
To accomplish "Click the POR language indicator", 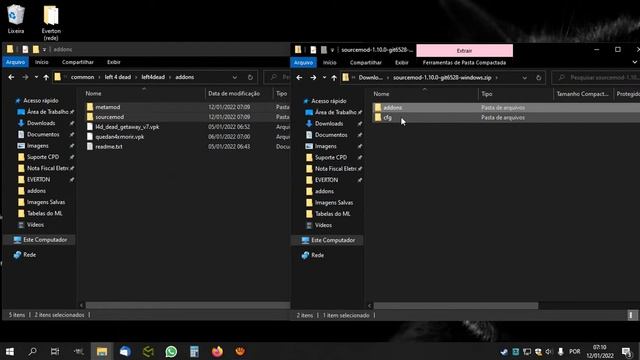I will click(574, 351).
